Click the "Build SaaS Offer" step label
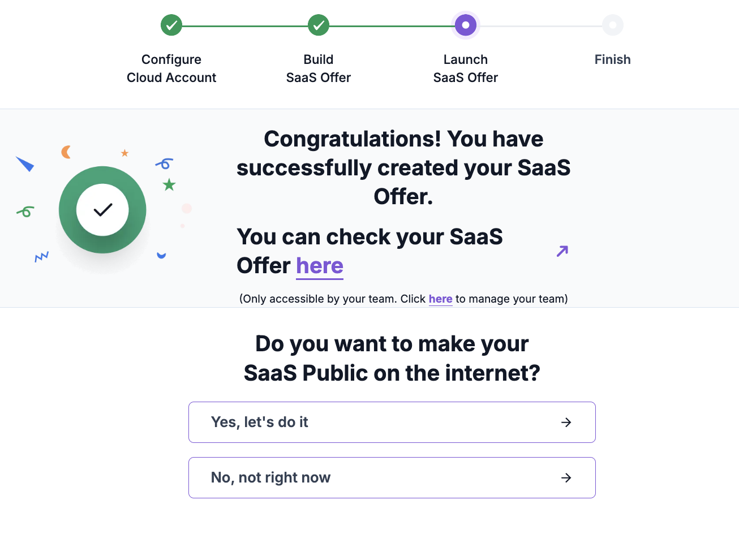The width and height of the screenshot is (739, 560). pyautogui.click(x=319, y=68)
